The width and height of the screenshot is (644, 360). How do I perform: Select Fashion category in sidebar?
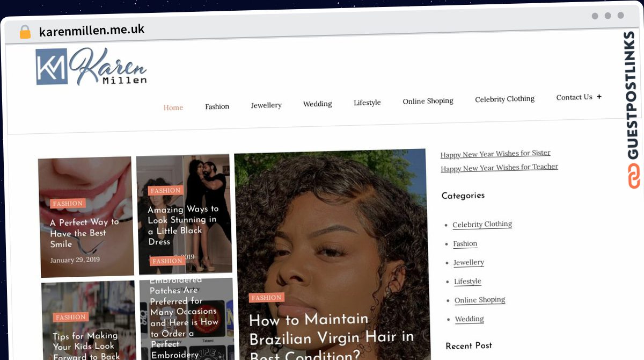click(x=465, y=244)
